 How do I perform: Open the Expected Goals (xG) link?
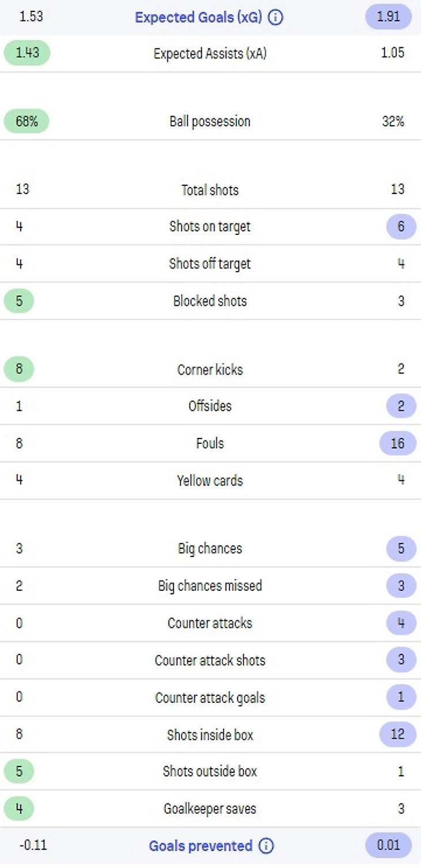[x=198, y=18]
